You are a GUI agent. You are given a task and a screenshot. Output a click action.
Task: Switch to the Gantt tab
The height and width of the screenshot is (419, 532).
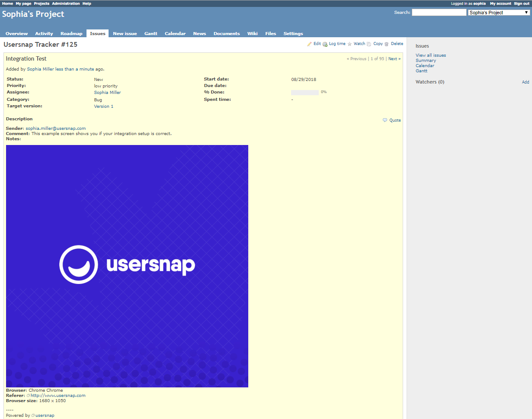click(151, 34)
